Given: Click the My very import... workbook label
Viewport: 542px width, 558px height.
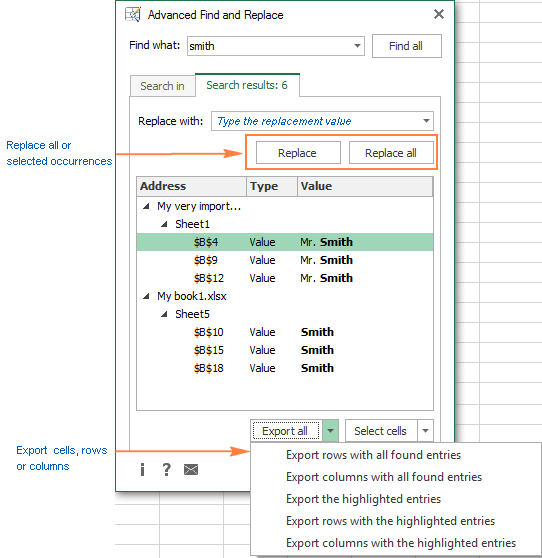Looking at the screenshot, I should tap(199, 206).
